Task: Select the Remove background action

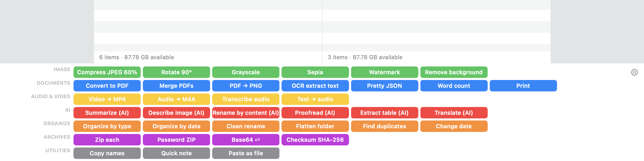Action: coord(454,72)
